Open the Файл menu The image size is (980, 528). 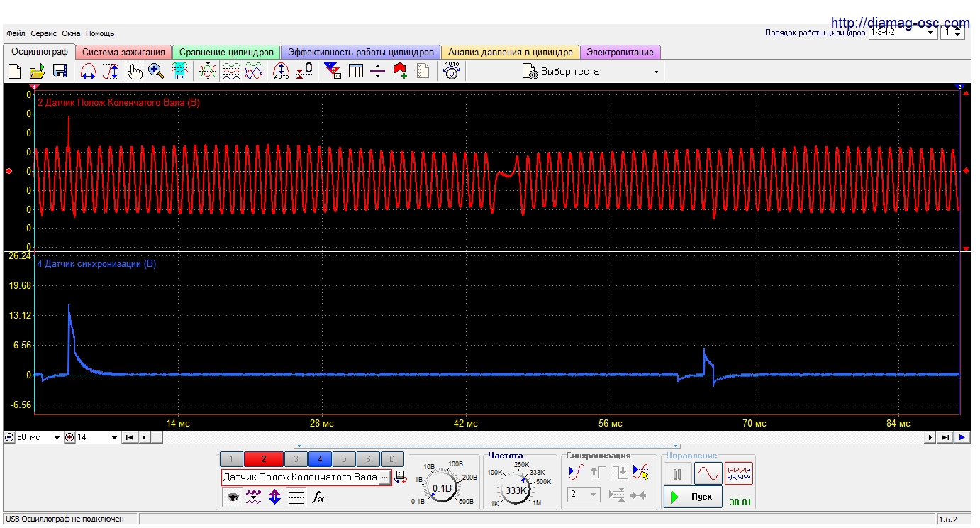coord(16,33)
